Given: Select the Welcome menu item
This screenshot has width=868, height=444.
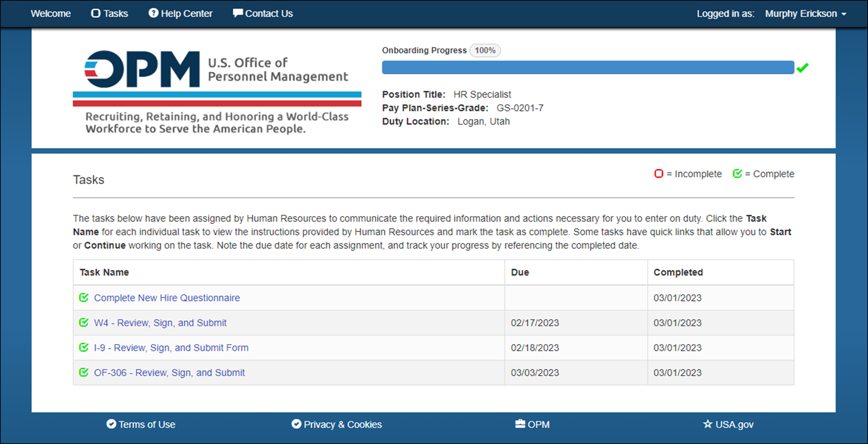Looking at the screenshot, I should click(x=50, y=13).
